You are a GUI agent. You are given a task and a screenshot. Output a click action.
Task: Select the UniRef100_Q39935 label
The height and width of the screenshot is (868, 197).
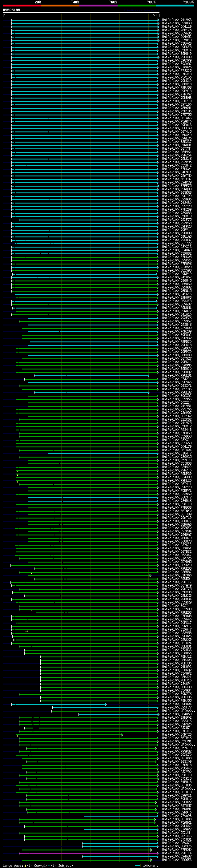(176, 457)
